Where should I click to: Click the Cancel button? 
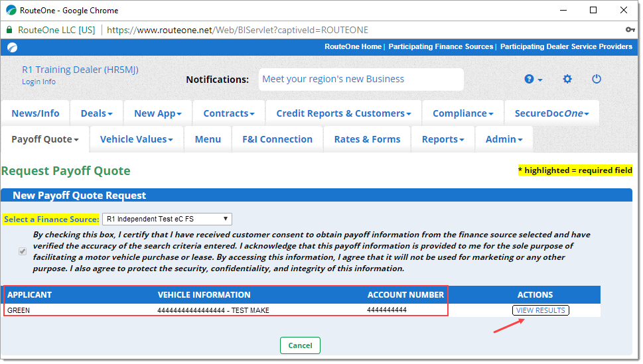pyautogui.click(x=300, y=345)
